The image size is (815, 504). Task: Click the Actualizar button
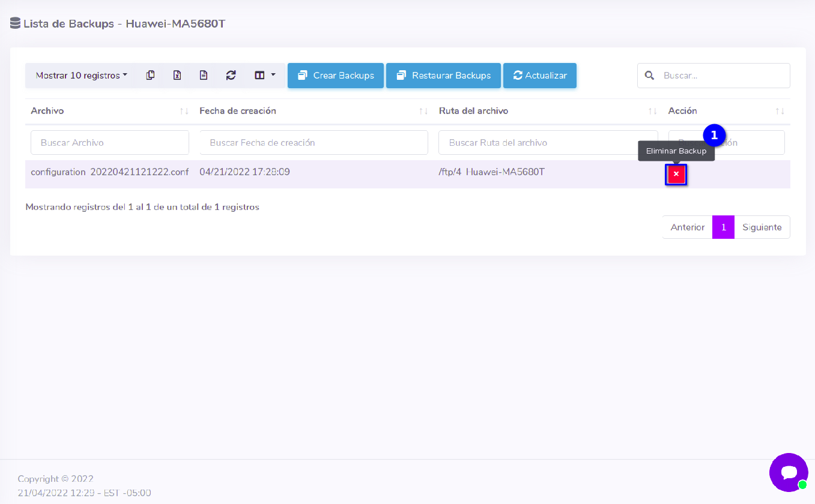[539, 76]
